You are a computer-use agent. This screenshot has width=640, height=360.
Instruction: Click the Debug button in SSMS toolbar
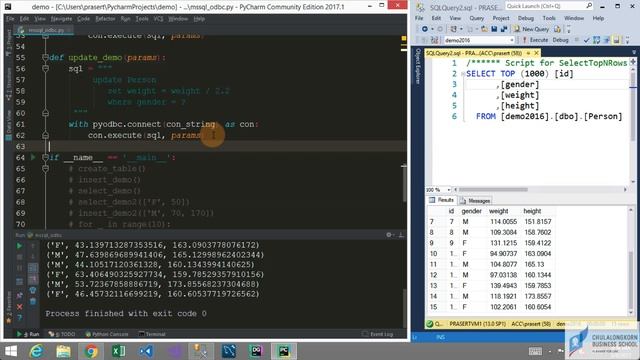(560, 40)
